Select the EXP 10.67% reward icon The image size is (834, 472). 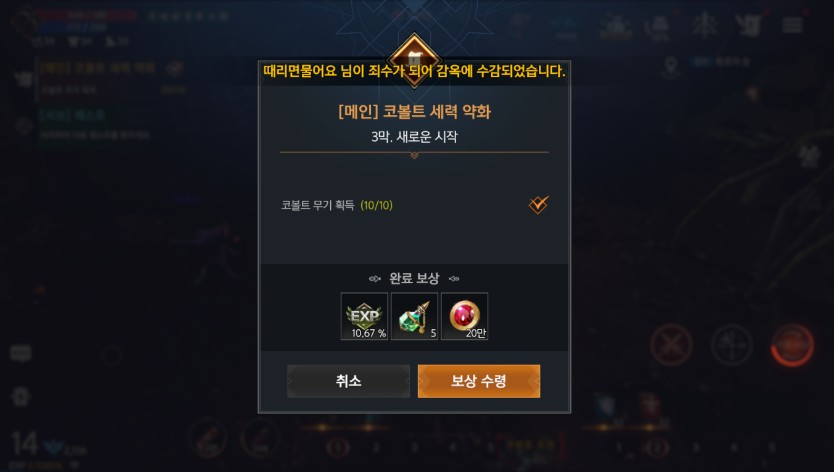pyautogui.click(x=364, y=316)
